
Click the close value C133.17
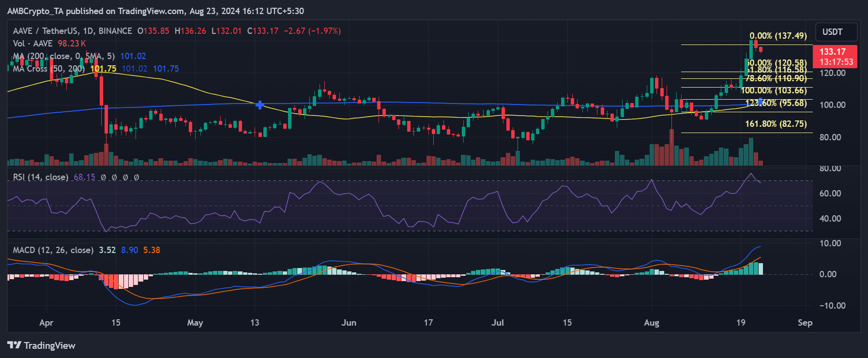pos(263,31)
